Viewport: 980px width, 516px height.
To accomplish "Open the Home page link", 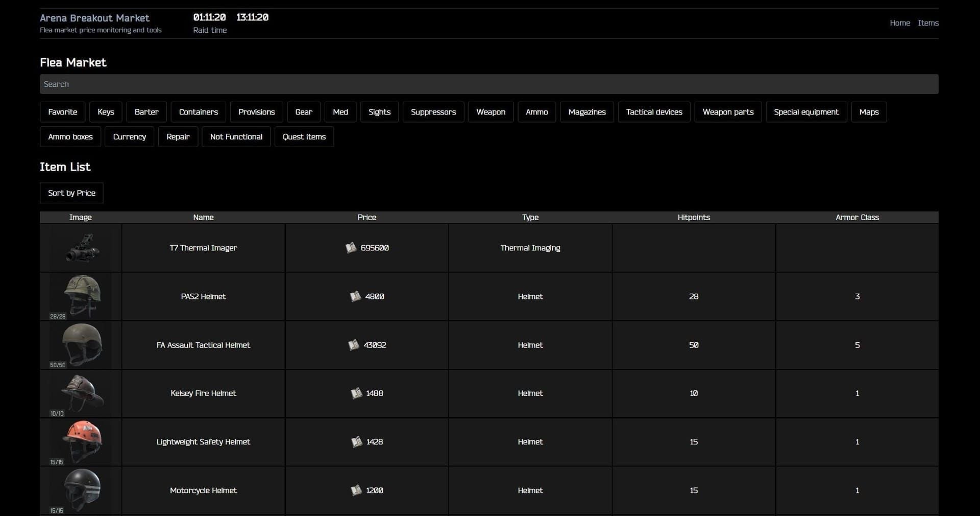I will pos(900,23).
